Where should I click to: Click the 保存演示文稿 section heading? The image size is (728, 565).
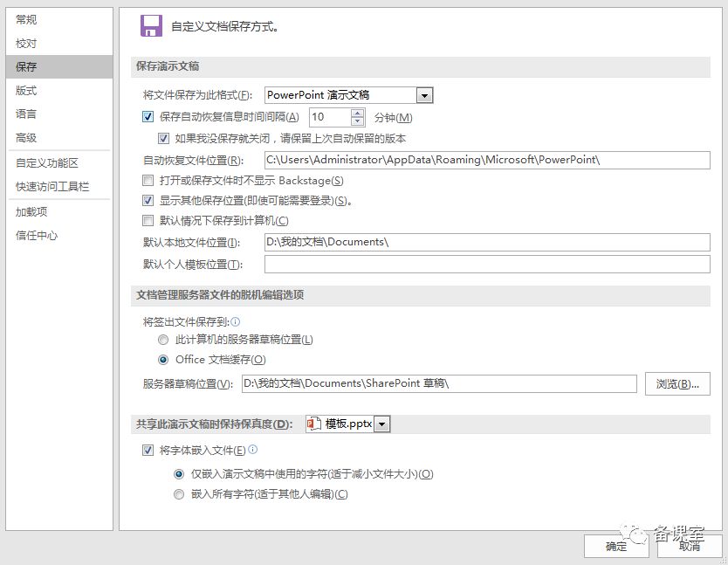[x=168, y=66]
